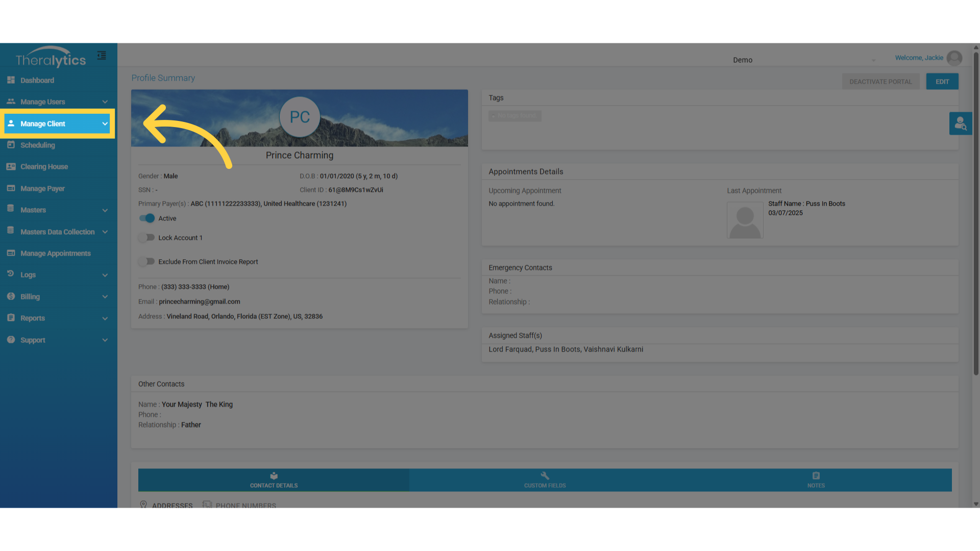Switch to the Notes tab
980x551 pixels.
pos(816,480)
